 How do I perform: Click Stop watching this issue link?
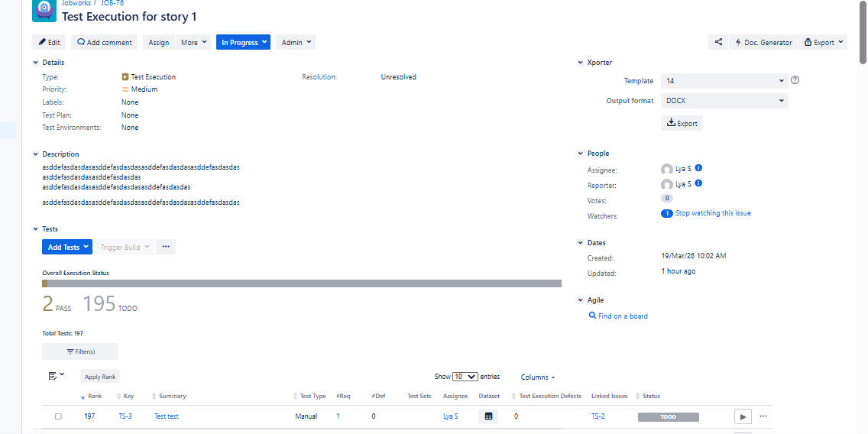click(x=712, y=213)
